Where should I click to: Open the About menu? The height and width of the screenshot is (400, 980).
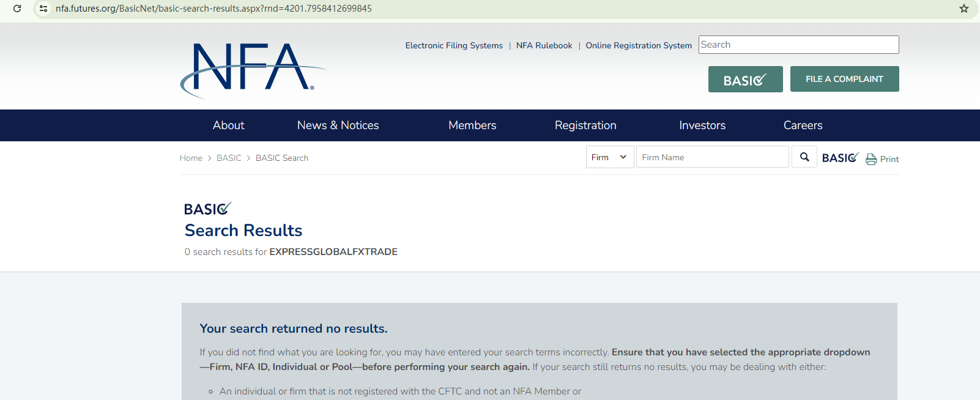(228, 125)
